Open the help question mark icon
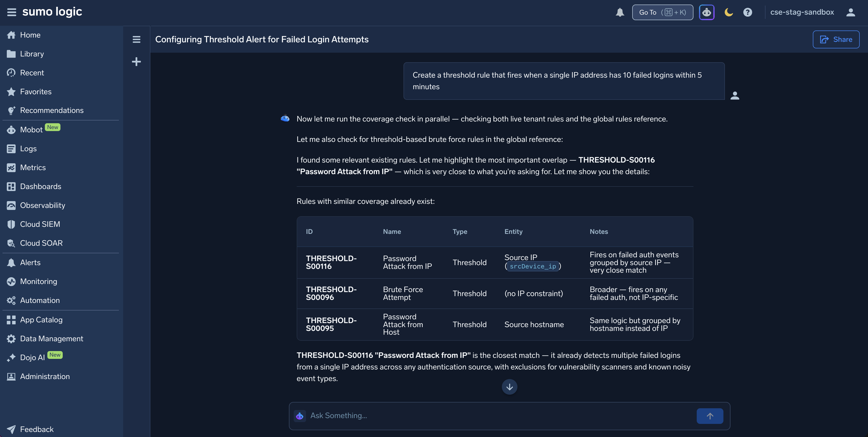Screen dimensions: 868x437 pyautogui.click(x=747, y=13)
